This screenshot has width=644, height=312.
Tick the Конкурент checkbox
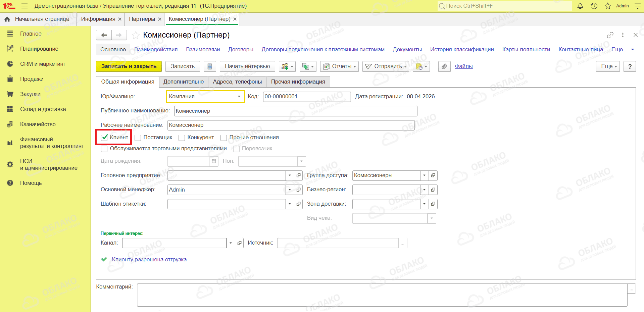pos(182,138)
